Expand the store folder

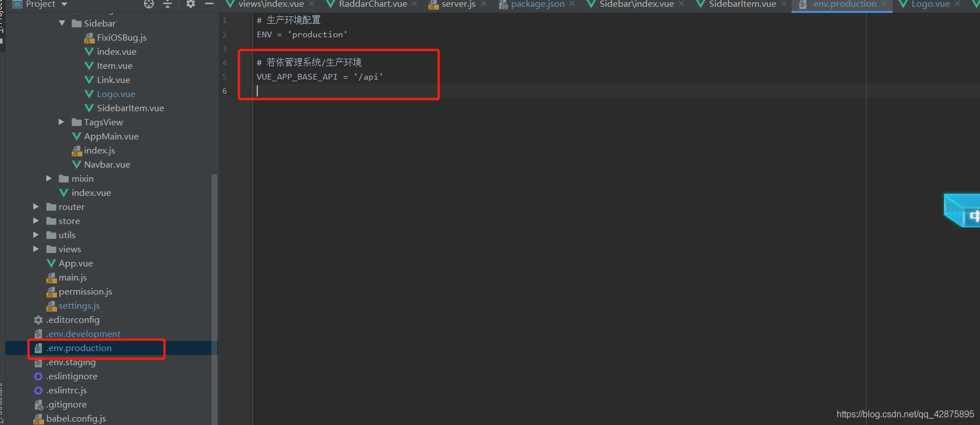click(x=36, y=221)
